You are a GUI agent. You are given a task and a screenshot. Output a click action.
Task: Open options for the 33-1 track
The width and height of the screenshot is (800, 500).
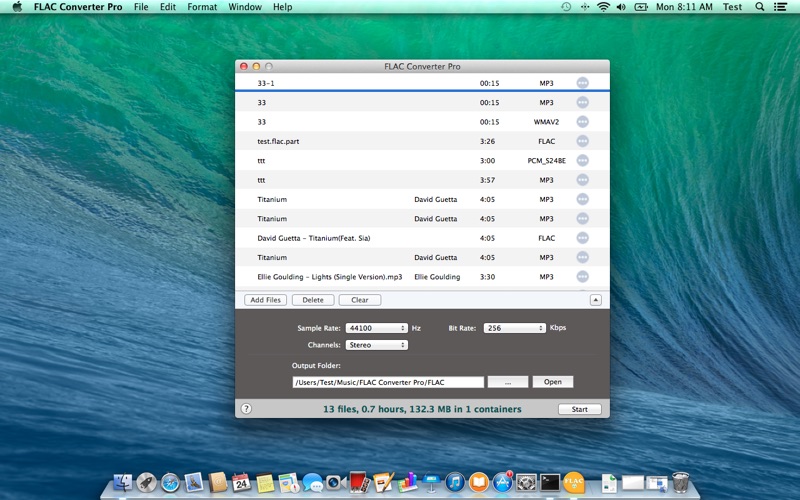(x=582, y=83)
